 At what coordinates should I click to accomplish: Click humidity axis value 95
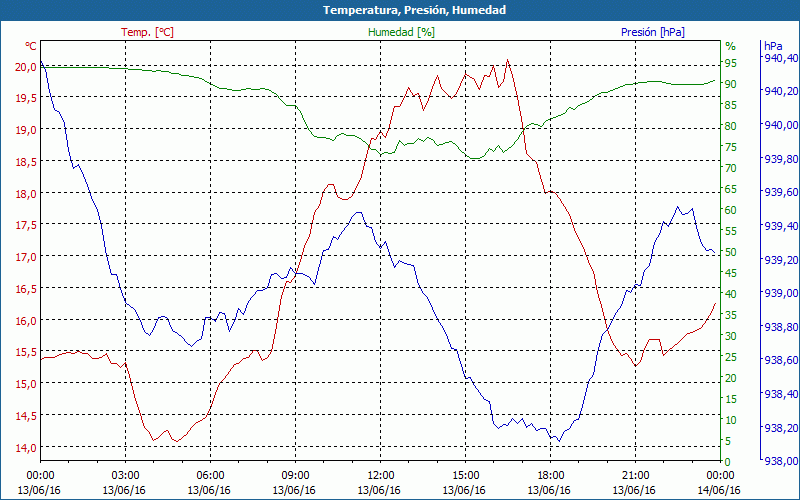pos(731,63)
